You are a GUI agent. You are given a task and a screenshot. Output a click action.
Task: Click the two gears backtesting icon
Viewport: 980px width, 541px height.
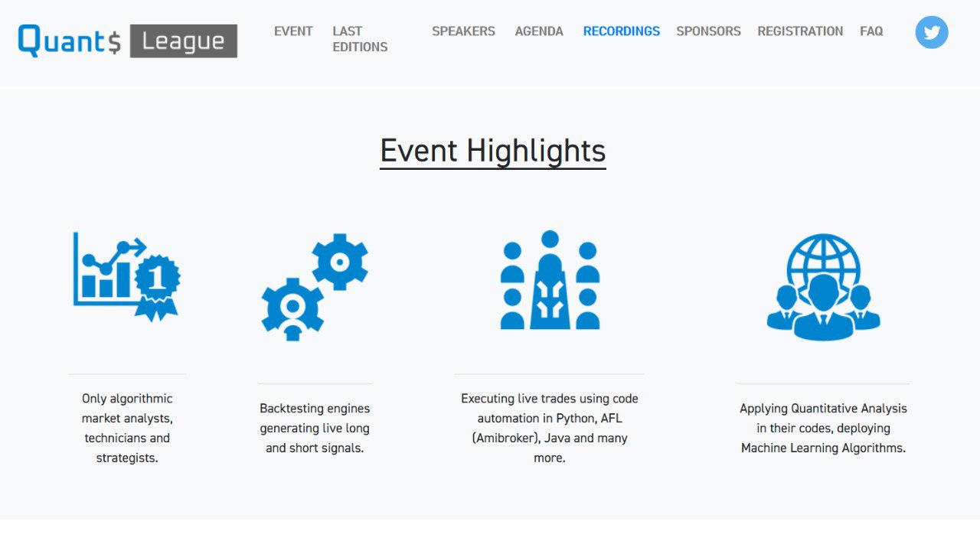click(x=315, y=287)
